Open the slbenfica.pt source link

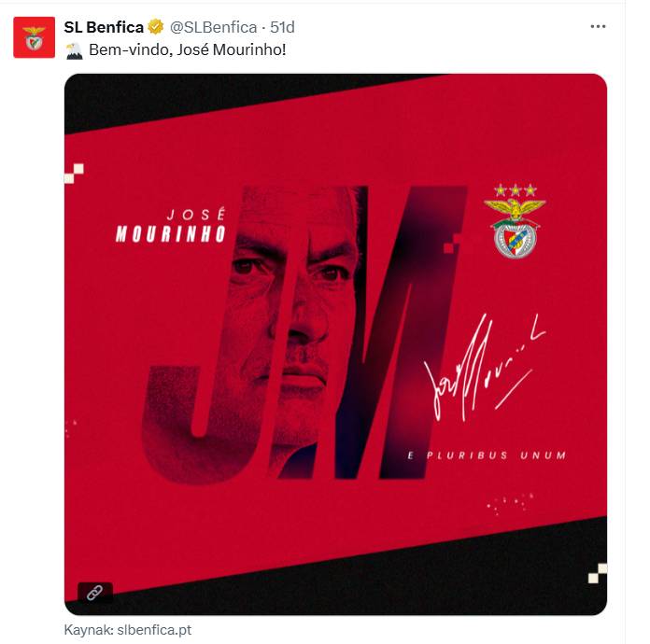(154, 630)
